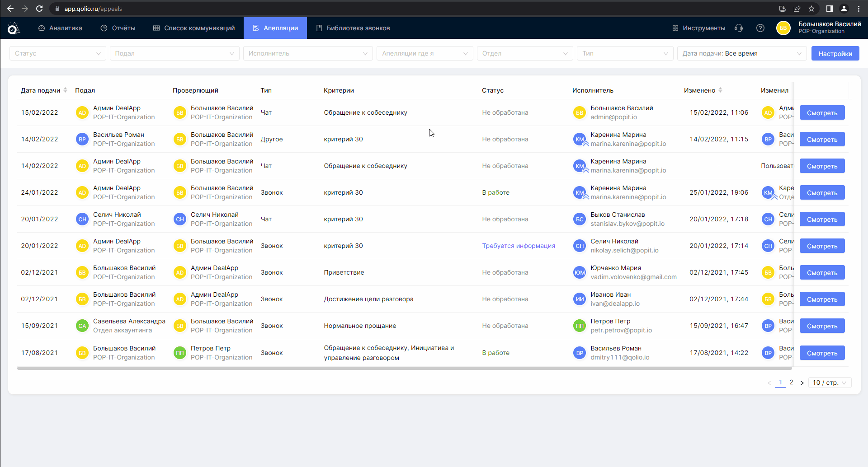Screen dimensions: 868x467
Task: Change the 10 / стр. page size
Action: 829,383
